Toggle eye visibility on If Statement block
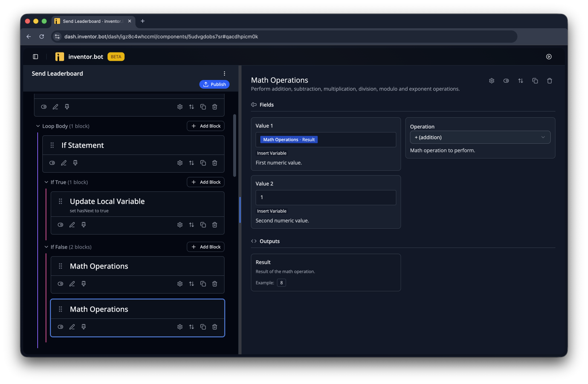 pyautogui.click(x=52, y=163)
